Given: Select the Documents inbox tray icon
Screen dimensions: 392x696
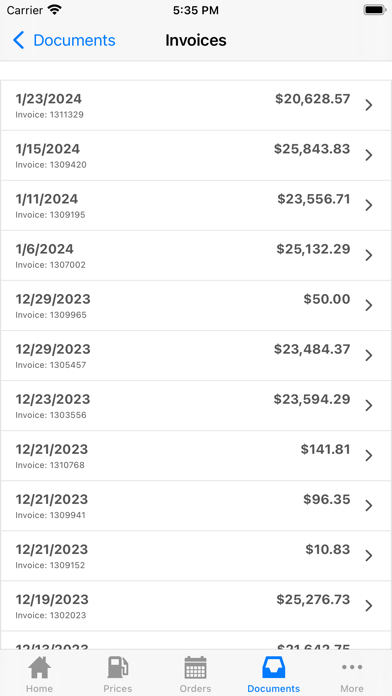Looking at the screenshot, I should pyautogui.click(x=273, y=668).
